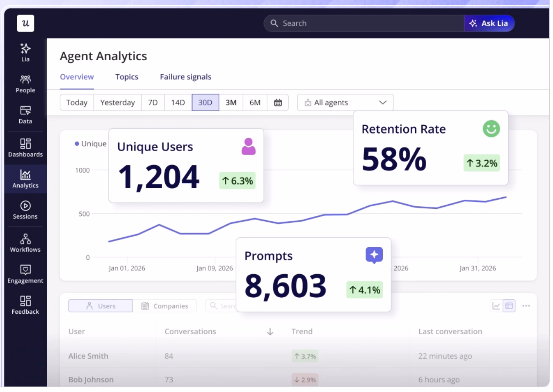
Task: Click the Agent Analytics page title
Action: [103, 56]
